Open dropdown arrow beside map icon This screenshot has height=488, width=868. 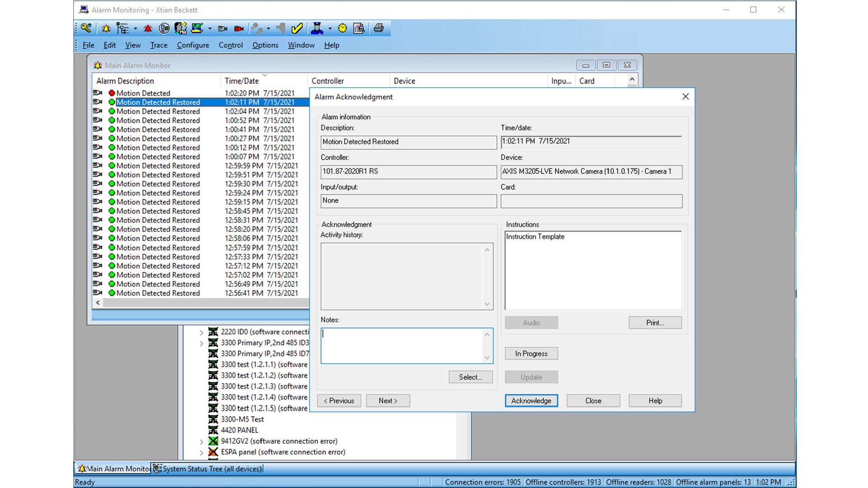pos(210,28)
